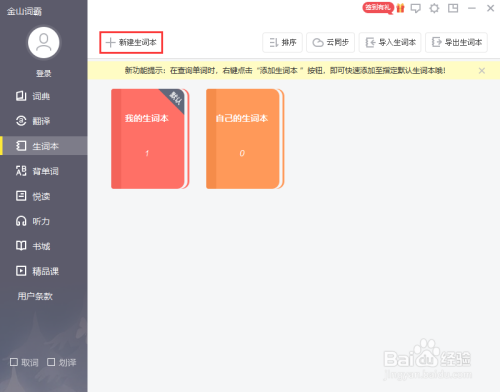Click the 默认 ribbon on 我的生词本
This screenshot has height=392, width=500.
[x=175, y=98]
